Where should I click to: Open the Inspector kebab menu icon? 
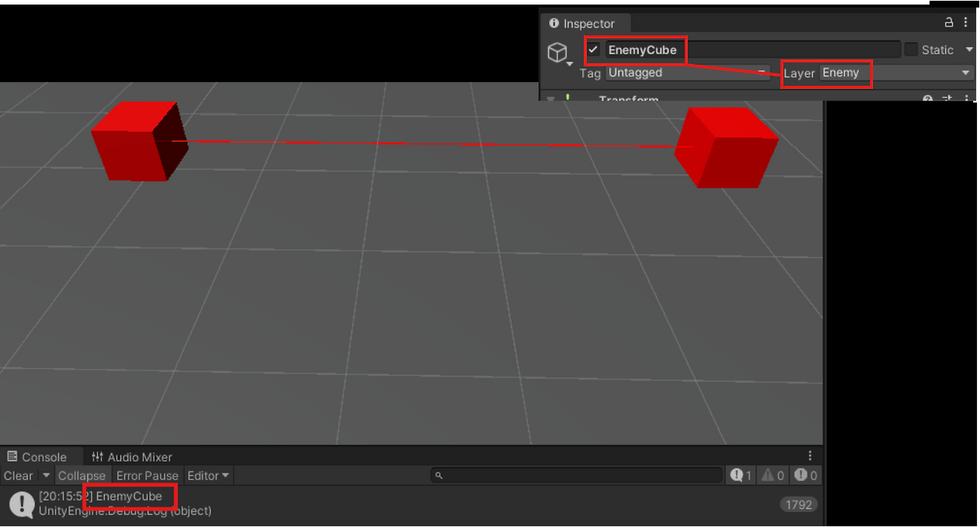[x=966, y=23]
